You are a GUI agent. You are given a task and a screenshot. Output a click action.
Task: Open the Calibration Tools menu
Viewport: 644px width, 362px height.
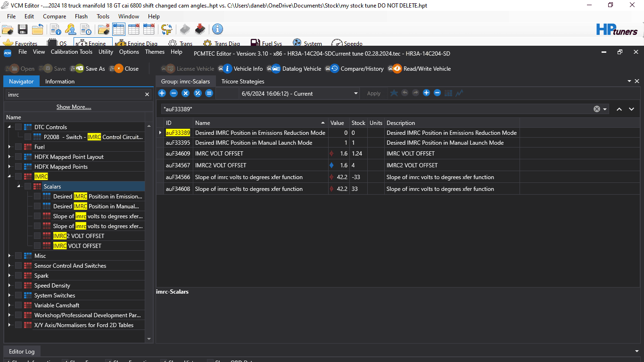pyautogui.click(x=72, y=52)
